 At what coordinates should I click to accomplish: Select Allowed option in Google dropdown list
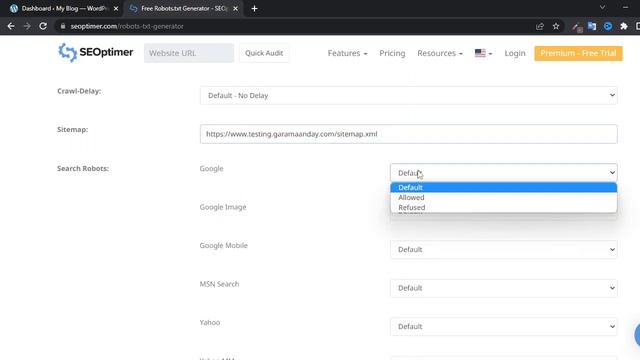click(504, 198)
